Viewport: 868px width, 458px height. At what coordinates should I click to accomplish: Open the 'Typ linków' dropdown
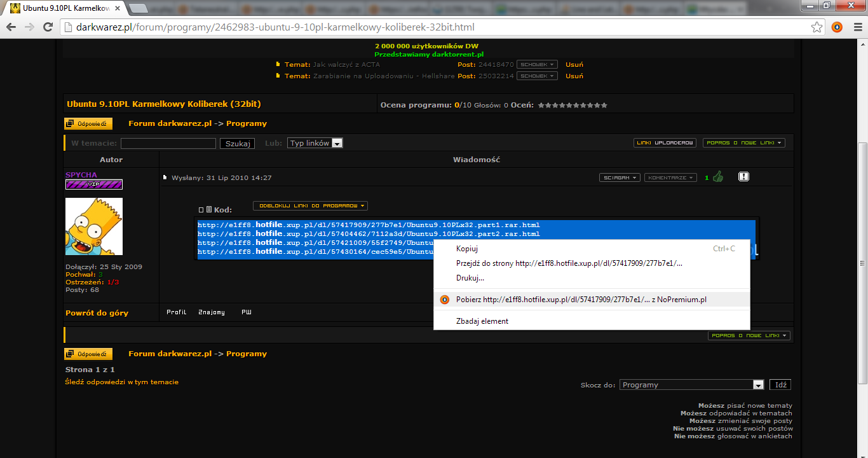315,143
